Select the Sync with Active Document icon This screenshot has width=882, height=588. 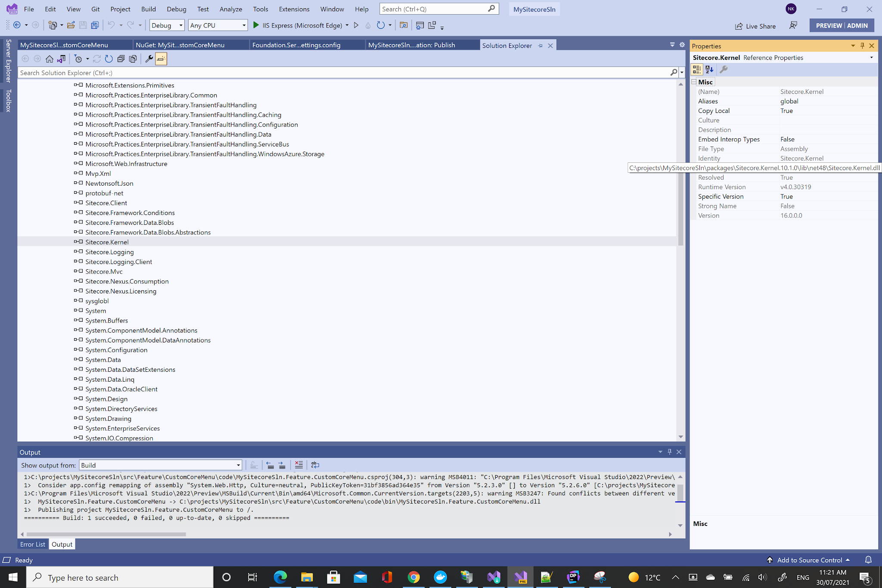(x=62, y=59)
